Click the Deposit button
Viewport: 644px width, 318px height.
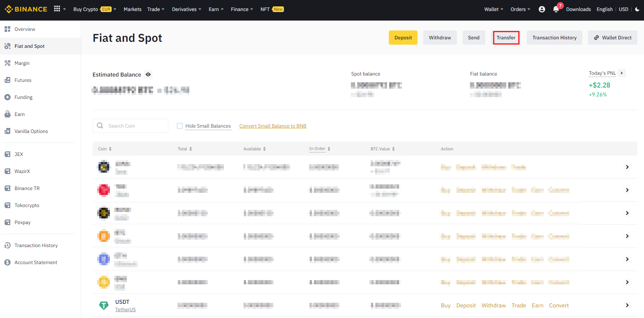click(x=403, y=38)
